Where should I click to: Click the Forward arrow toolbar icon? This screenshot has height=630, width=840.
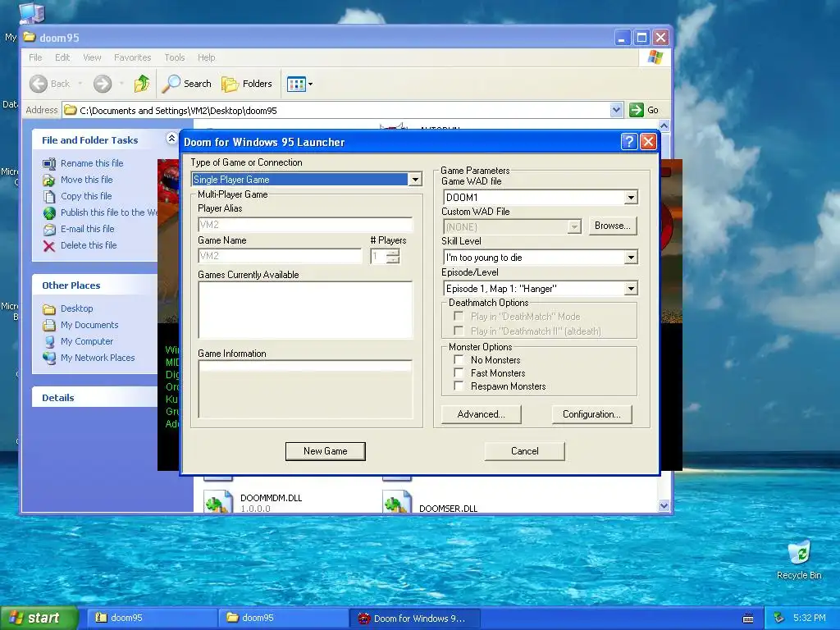(x=103, y=84)
